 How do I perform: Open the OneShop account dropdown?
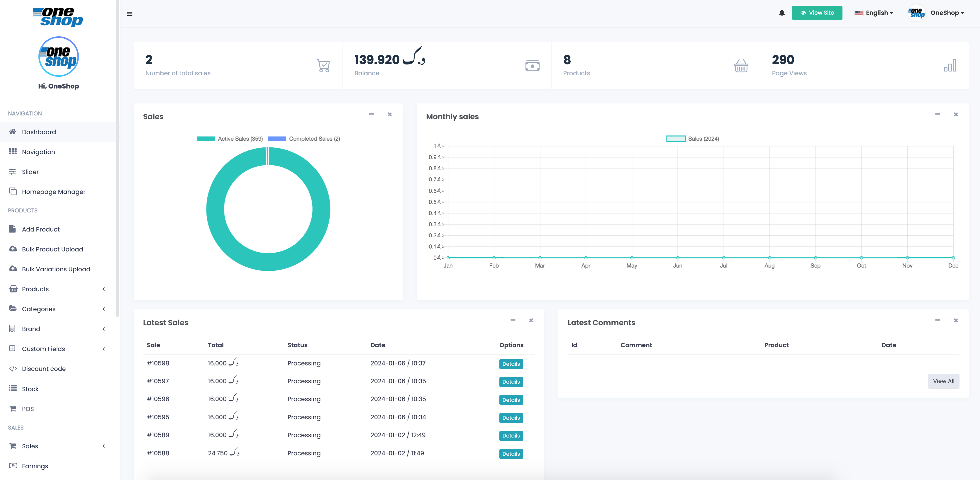click(x=947, y=13)
